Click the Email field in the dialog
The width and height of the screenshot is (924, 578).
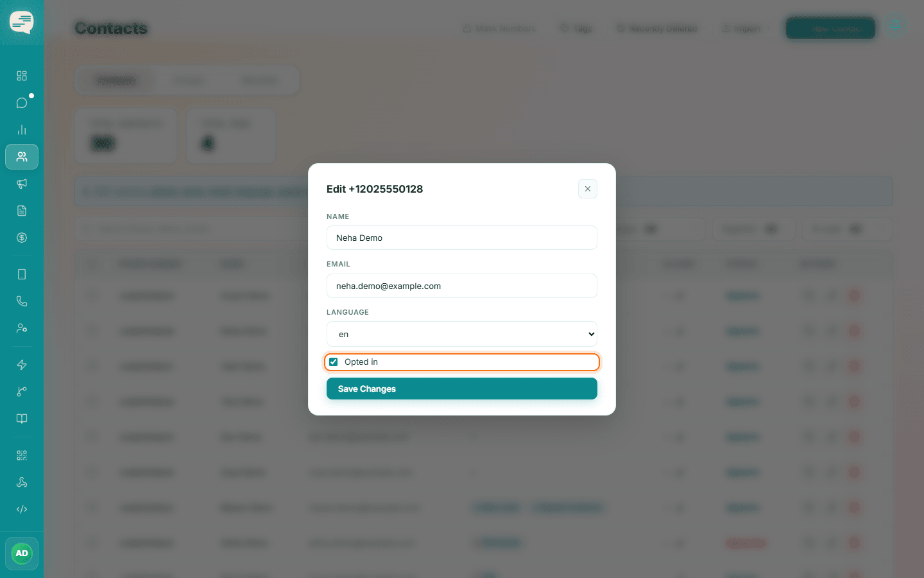[462, 286]
